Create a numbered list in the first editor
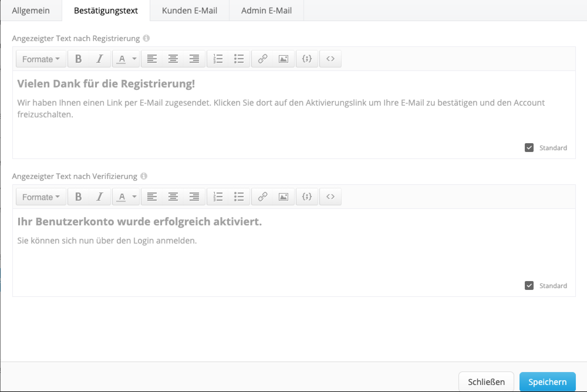587x392 pixels. [x=218, y=59]
